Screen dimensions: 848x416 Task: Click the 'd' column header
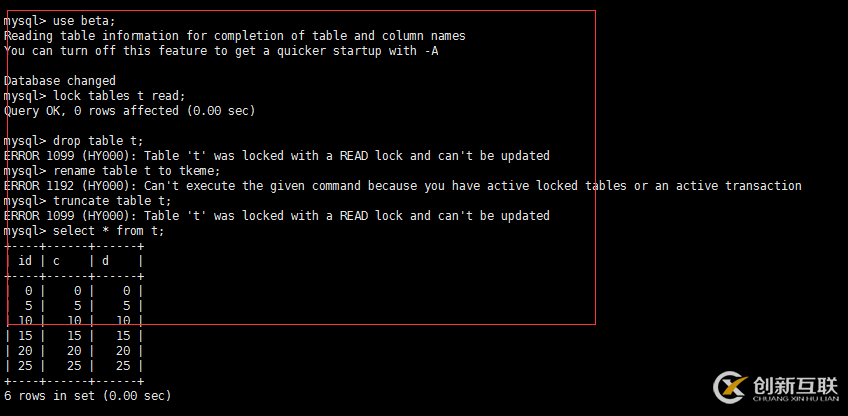click(x=105, y=260)
